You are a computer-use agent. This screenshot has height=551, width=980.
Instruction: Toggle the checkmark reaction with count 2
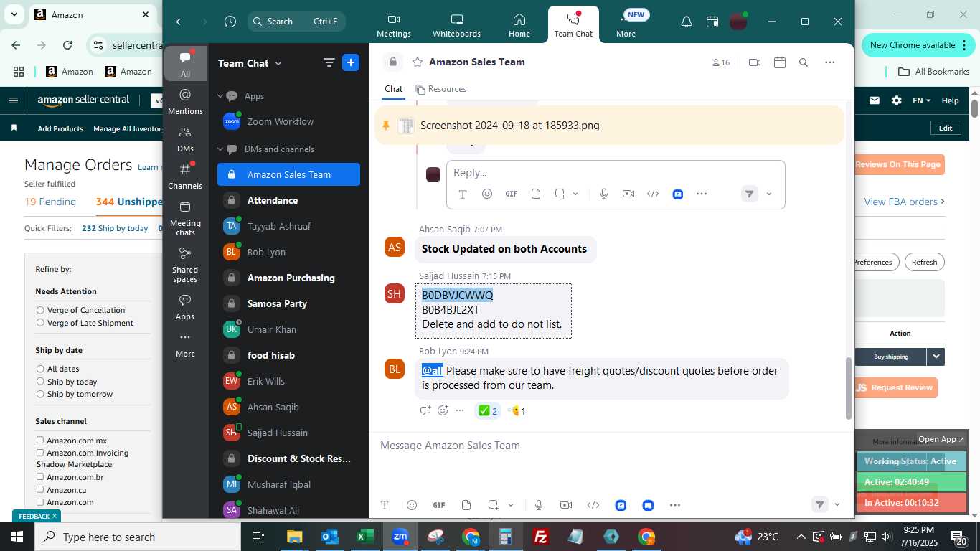(488, 411)
